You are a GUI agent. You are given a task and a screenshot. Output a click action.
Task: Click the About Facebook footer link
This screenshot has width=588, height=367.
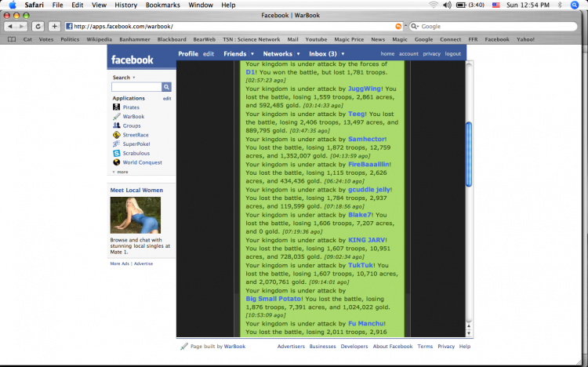pos(393,347)
